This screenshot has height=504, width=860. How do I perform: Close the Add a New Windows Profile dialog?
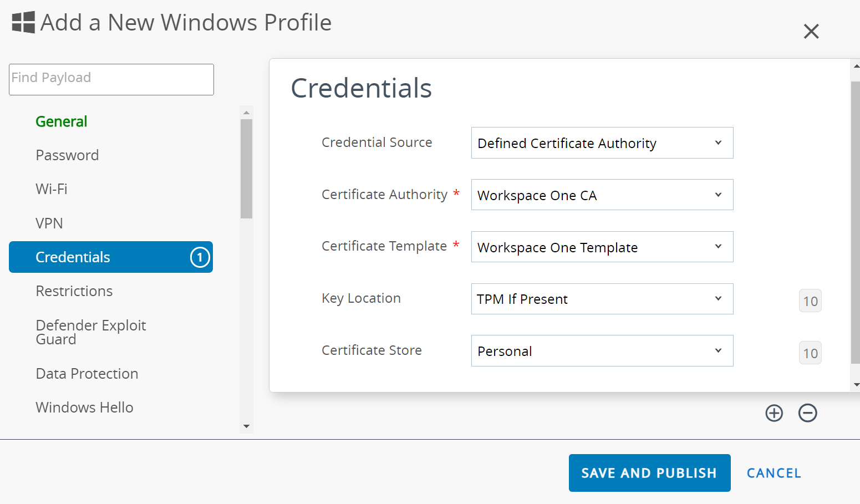pyautogui.click(x=811, y=32)
